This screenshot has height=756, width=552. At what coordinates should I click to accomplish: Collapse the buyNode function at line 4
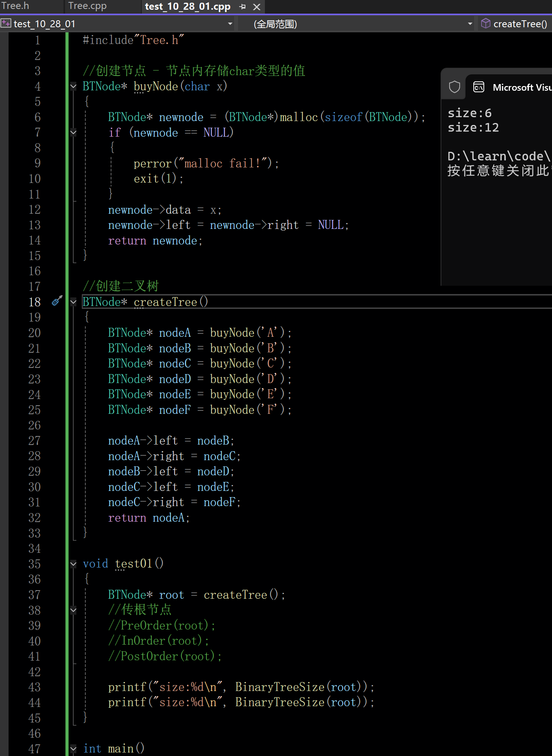click(73, 86)
